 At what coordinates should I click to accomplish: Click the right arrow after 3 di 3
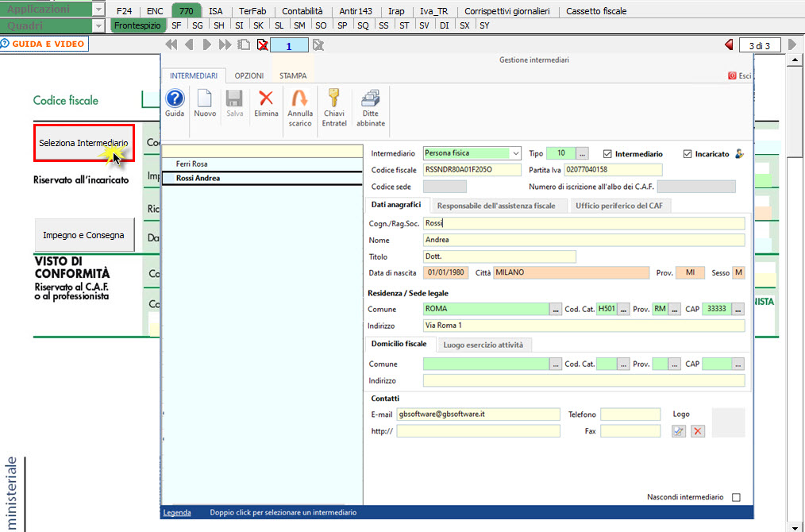(x=792, y=44)
